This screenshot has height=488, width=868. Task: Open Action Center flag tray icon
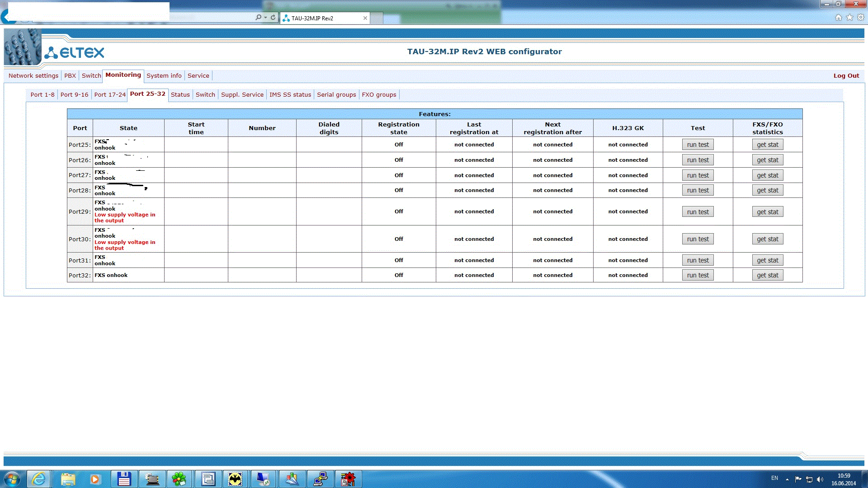(798, 479)
